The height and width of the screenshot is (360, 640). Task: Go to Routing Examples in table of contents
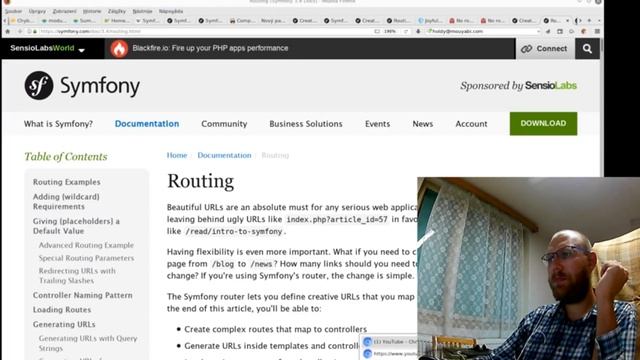pyautogui.click(x=67, y=182)
